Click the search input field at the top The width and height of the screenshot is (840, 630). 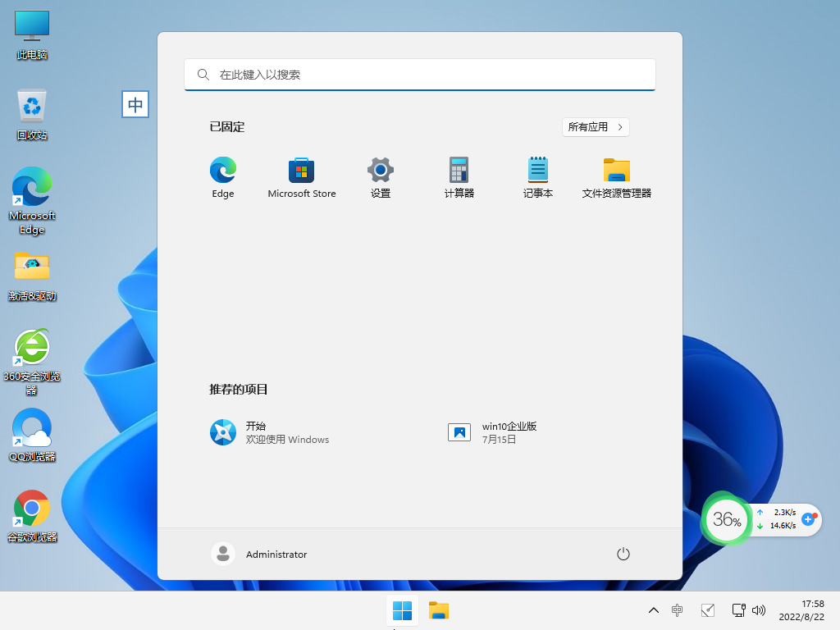(x=420, y=75)
